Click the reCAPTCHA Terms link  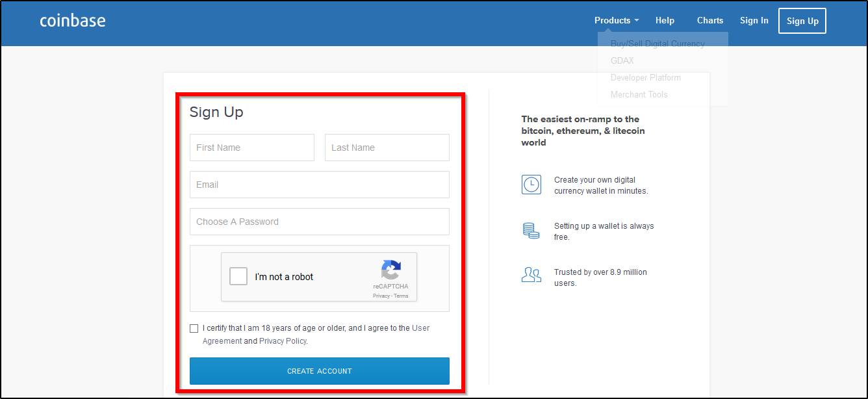coord(401,296)
